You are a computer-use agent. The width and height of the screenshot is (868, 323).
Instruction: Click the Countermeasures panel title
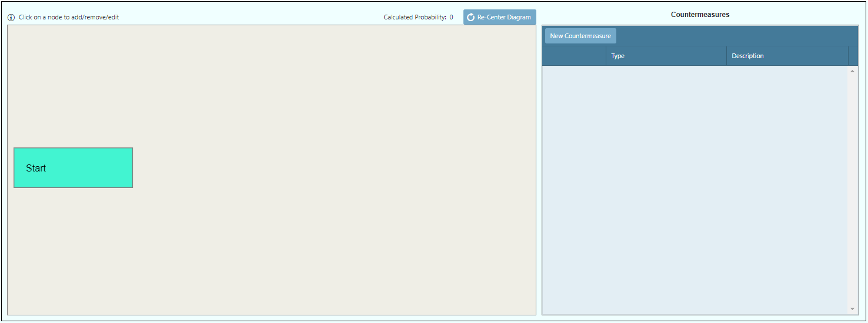pyautogui.click(x=700, y=15)
